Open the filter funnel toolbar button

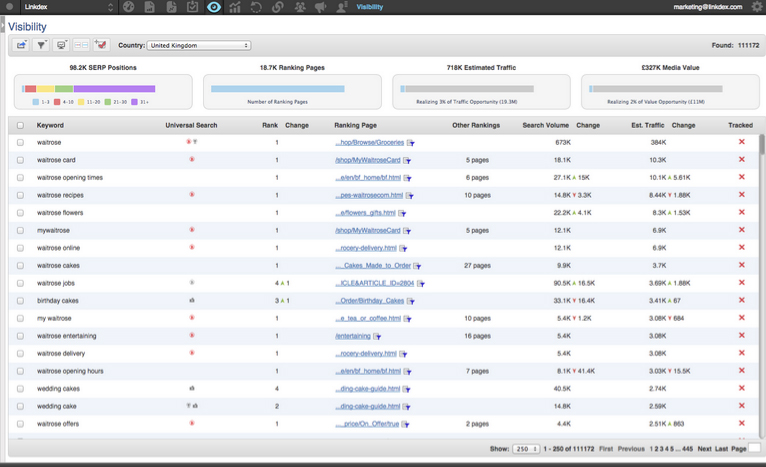tap(41, 45)
